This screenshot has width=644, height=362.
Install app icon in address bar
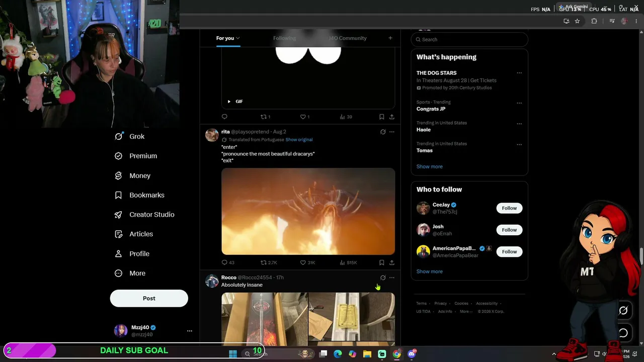567,21
